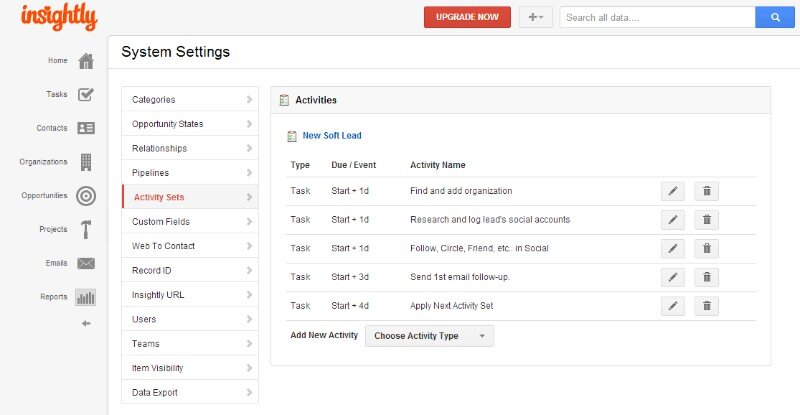
Task: Open Tasks checkmark icon in sidebar
Action: tap(86, 95)
